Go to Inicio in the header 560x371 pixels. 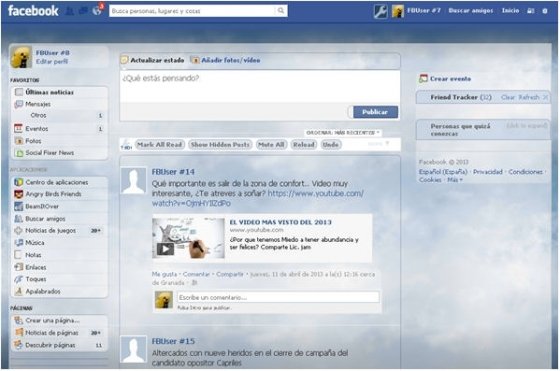510,11
